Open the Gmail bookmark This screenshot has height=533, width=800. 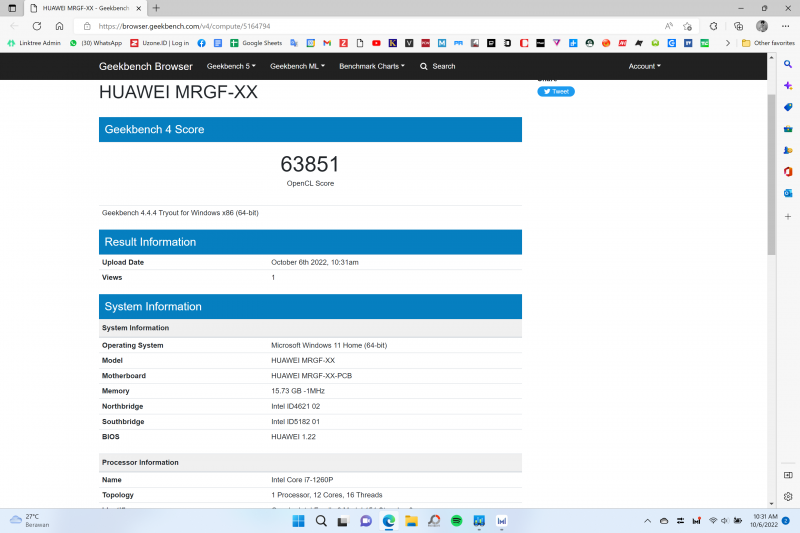(x=327, y=43)
